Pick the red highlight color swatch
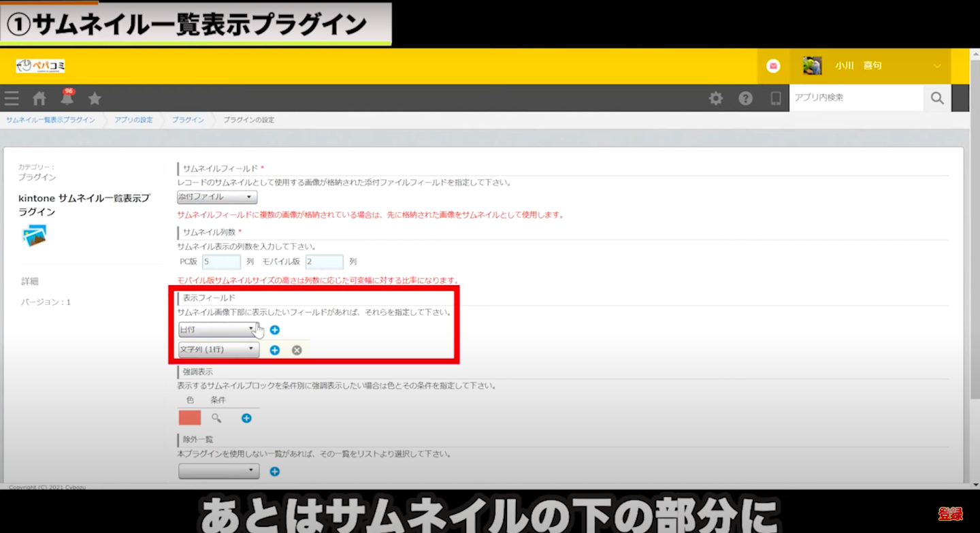The width and height of the screenshot is (980, 533). (x=190, y=418)
